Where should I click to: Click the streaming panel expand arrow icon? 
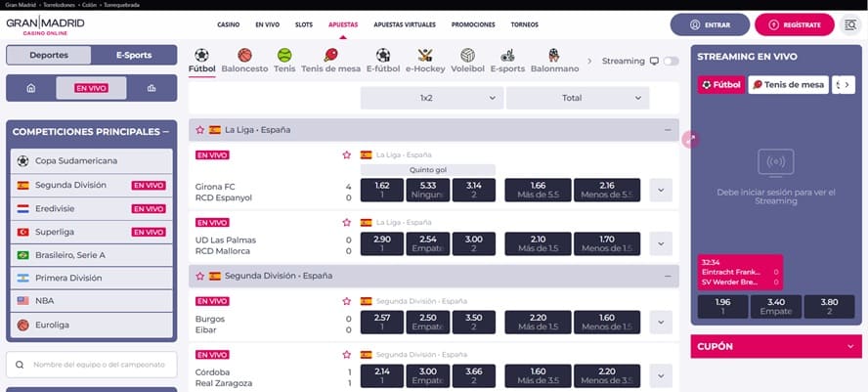click(x=691, y=140)
